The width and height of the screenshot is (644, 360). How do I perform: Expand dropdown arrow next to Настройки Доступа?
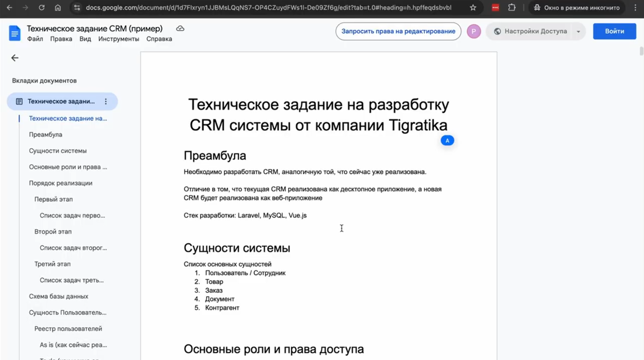(579, 32)
